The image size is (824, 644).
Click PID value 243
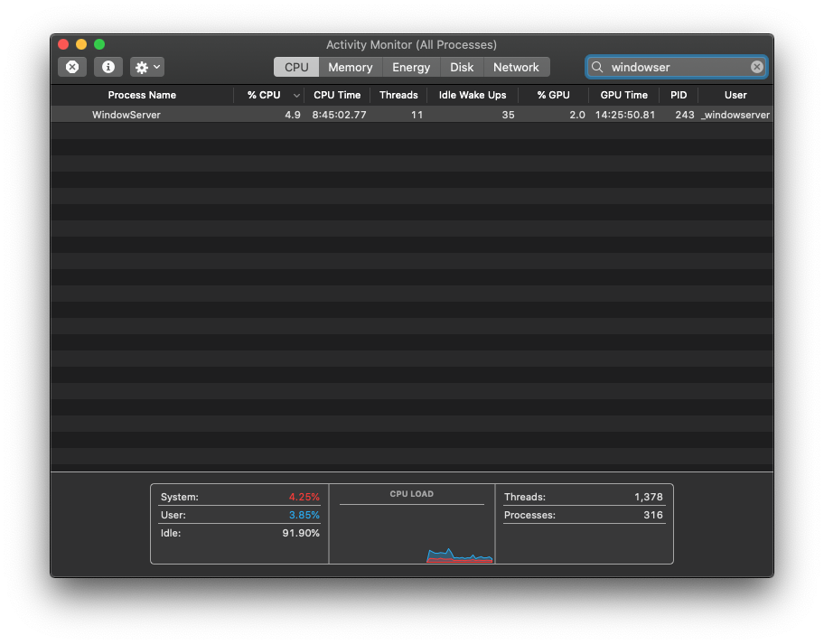point(685,115)
